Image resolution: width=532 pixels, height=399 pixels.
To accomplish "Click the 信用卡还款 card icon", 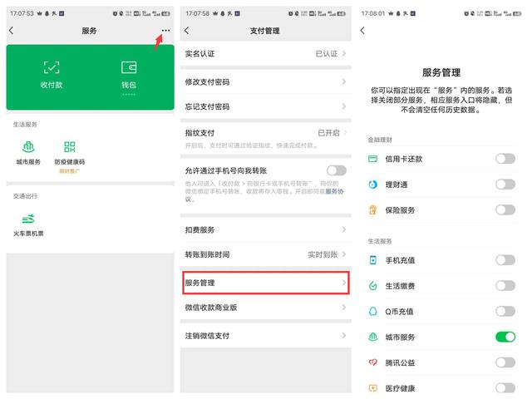I will (373, 159).
